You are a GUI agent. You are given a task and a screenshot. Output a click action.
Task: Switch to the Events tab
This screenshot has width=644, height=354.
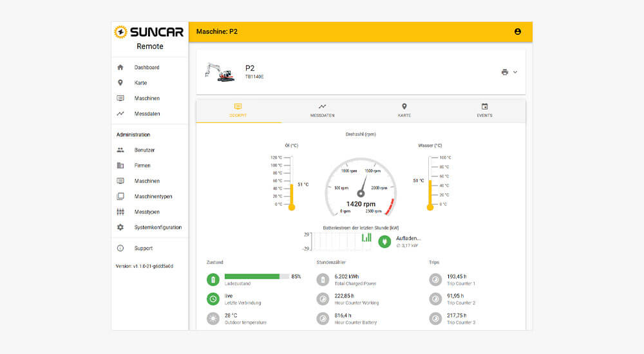point(484,110)
